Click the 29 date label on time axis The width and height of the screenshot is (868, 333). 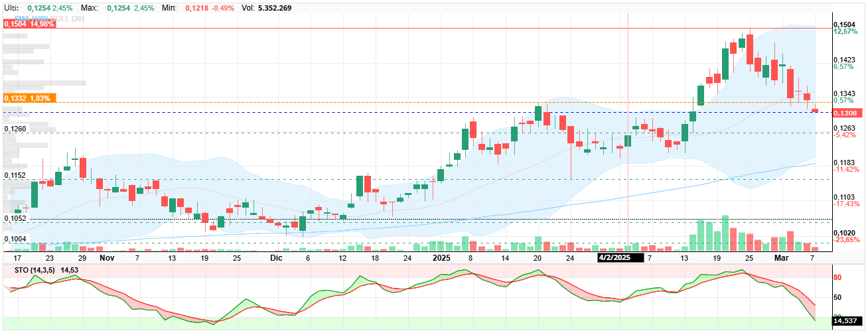pos(82,257)
